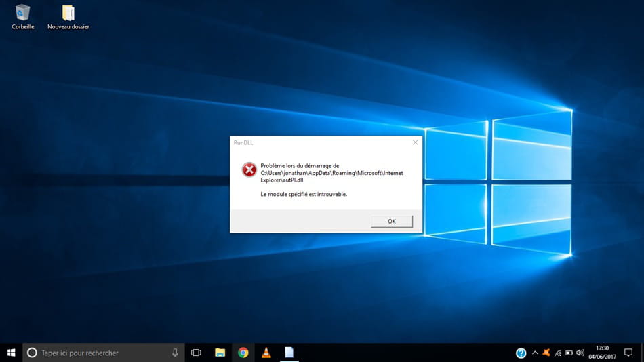Select the Nouveau dossier folder icon
The height and width of the screenshot is (362, 644).
68,17
